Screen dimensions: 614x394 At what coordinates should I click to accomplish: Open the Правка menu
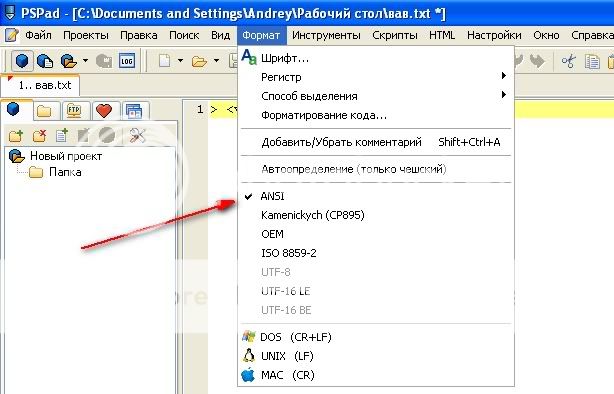(x=139, y=35)
